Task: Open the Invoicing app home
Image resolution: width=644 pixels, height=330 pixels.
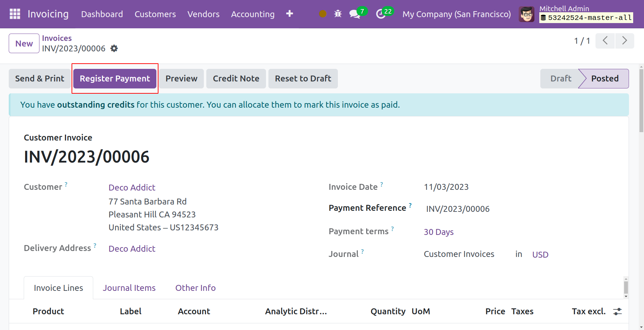Action: click(48, 14)
